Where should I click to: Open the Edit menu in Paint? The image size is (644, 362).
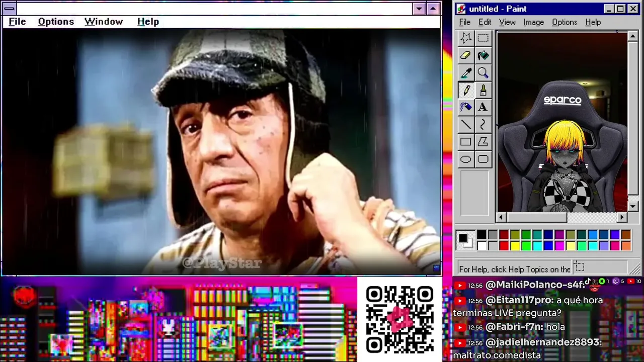click(x=485, y=22)
